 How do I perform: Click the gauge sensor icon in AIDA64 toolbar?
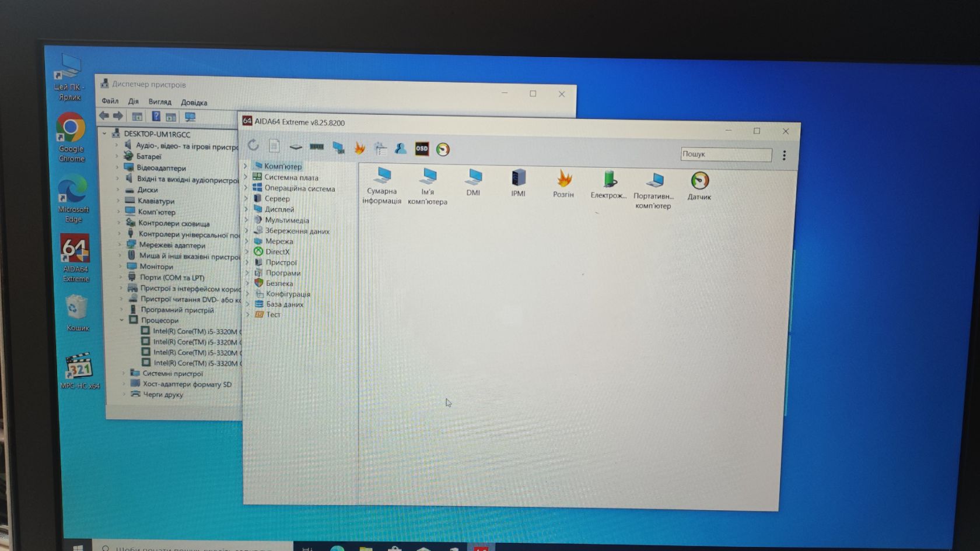[x=443, y=149]
